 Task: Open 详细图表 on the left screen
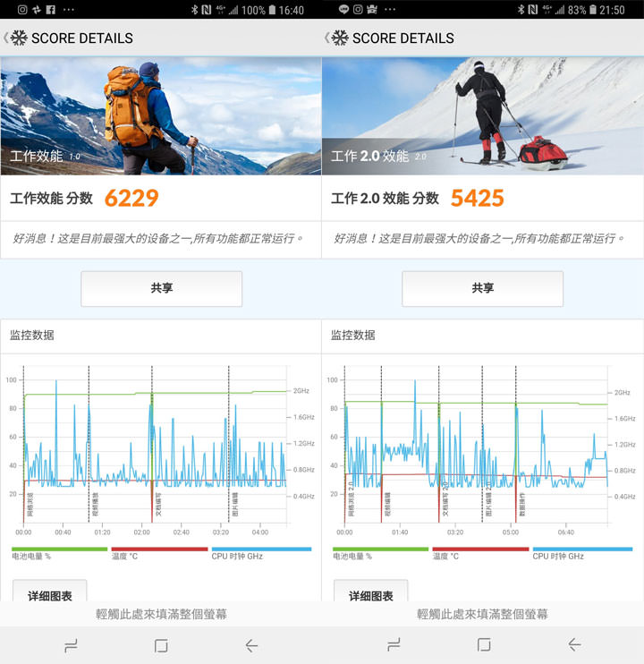coord(49,594)
